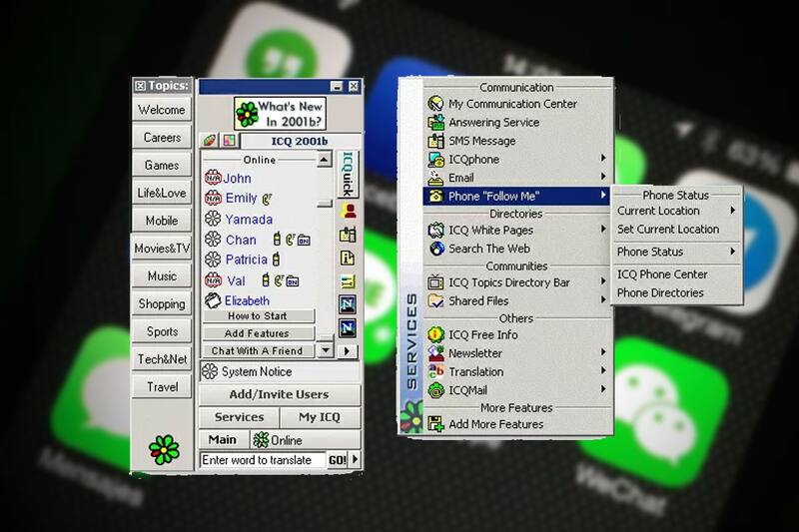Open the Translation submenu arrow
Viewport: 799px width, 532px height.
point(603,371)
